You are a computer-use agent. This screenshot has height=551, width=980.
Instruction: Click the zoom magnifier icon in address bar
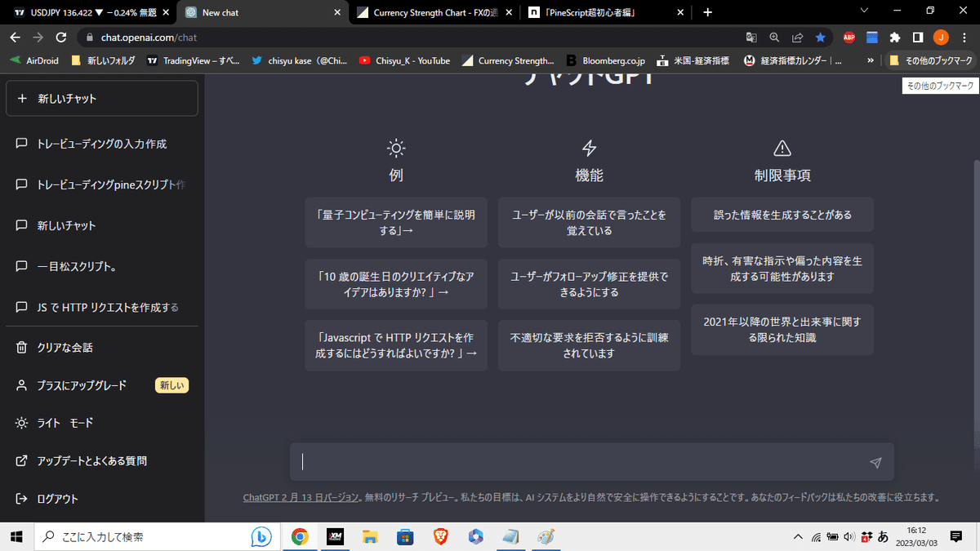(x=774, y=38)
